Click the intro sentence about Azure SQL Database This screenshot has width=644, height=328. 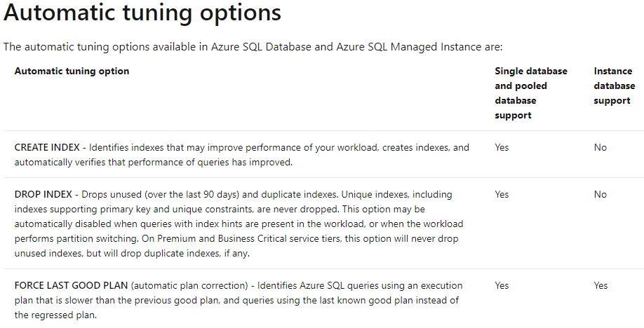(x=253, y=47)
